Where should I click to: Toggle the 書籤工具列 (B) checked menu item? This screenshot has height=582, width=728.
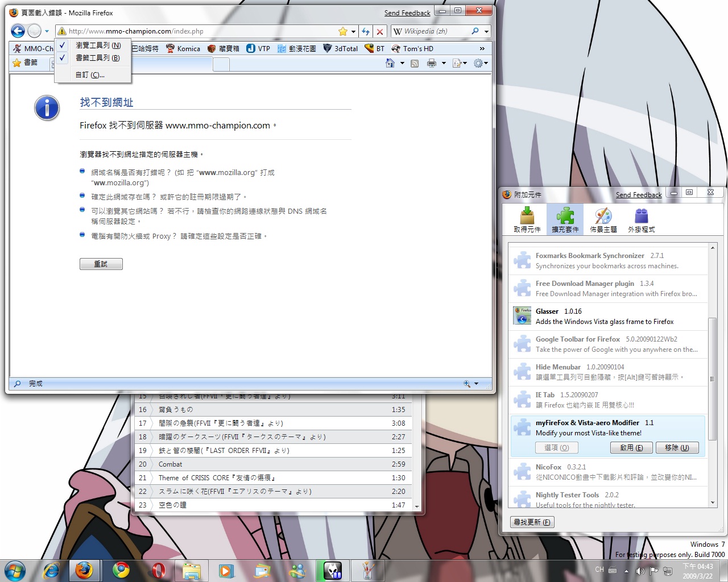pyautogui.click(x=97, y=57)
